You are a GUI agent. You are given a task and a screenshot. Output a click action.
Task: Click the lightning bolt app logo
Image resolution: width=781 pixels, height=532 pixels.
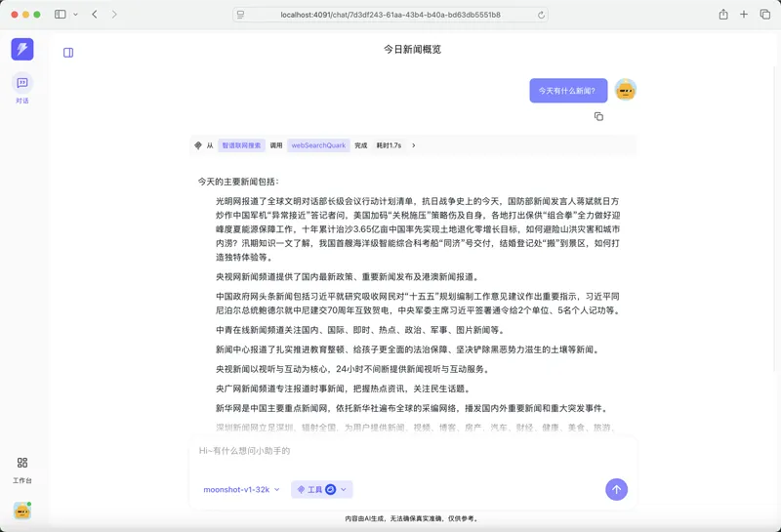point(21,49)
